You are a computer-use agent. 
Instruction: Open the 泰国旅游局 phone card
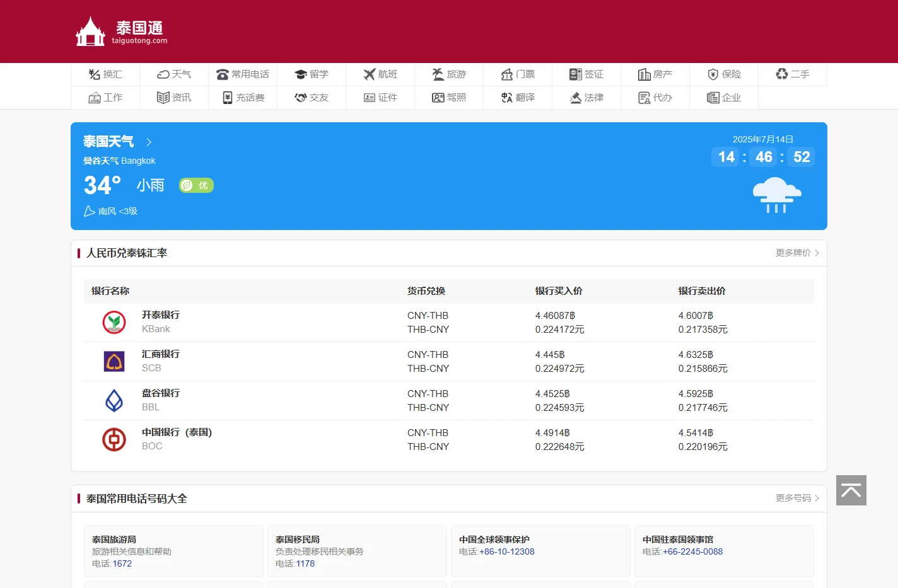click(x=173, y=551)
